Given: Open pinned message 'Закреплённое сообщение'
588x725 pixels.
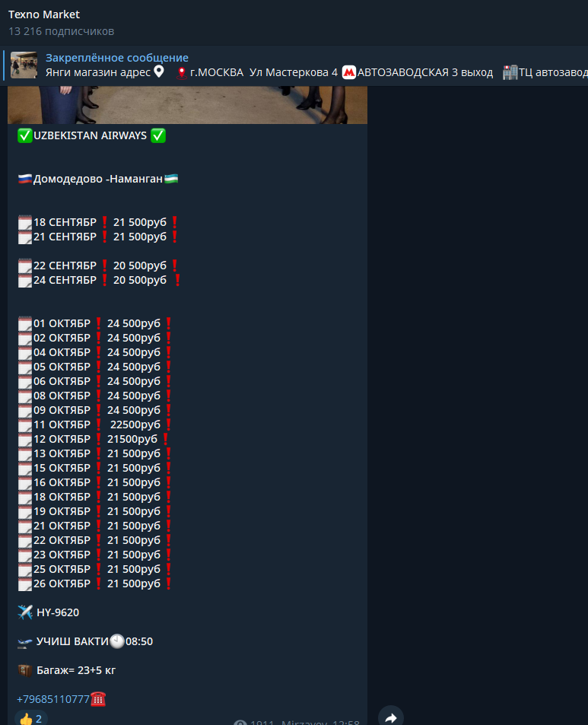Looking at the screenshot, I should click(117, 58).
